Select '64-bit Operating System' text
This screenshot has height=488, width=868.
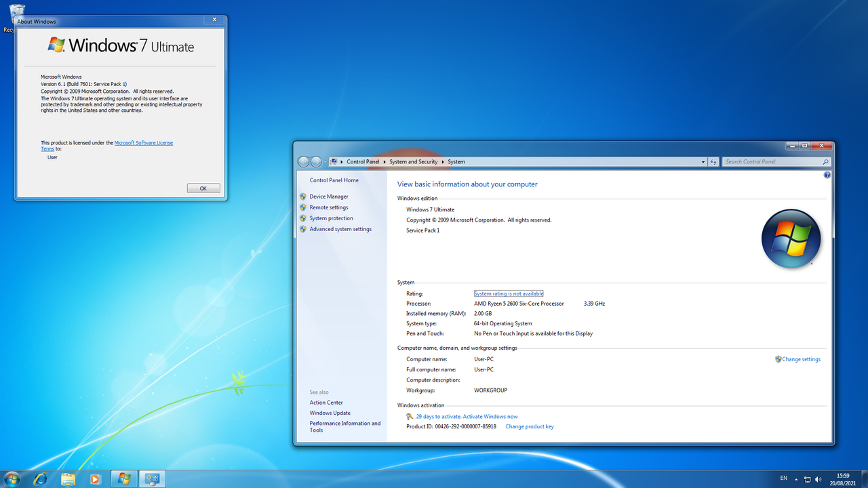click(x=503, y=323)
